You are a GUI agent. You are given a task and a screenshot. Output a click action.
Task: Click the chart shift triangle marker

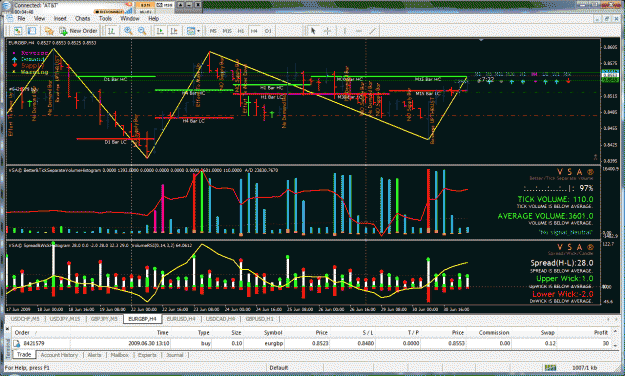tap(481, 40)
